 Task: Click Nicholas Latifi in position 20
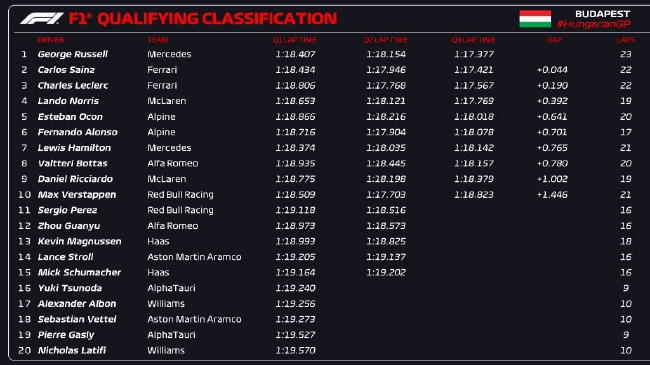[72, 350]
